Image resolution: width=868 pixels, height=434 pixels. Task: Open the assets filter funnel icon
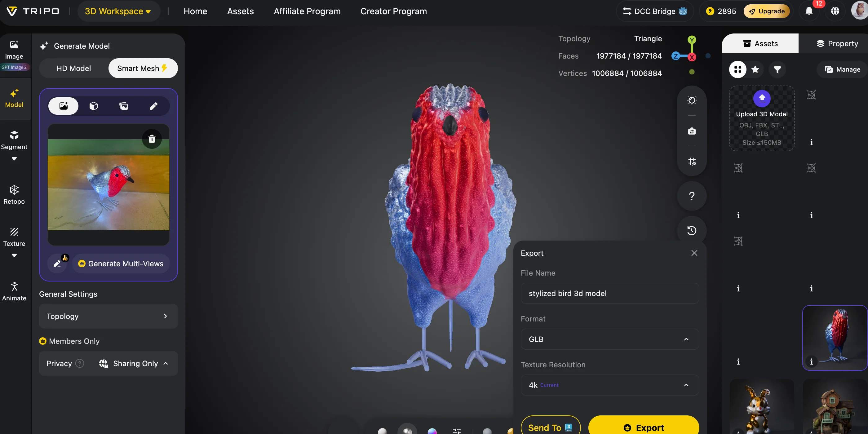pos(777,69)
